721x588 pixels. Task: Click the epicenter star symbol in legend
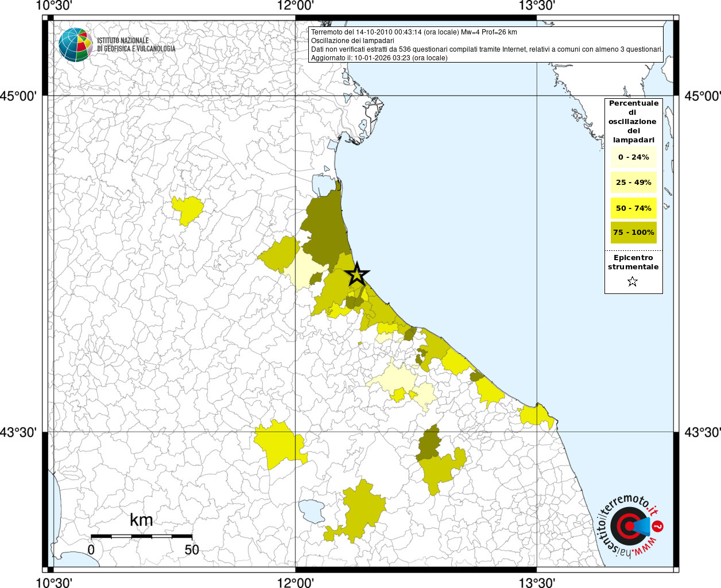tap(633, 281)
